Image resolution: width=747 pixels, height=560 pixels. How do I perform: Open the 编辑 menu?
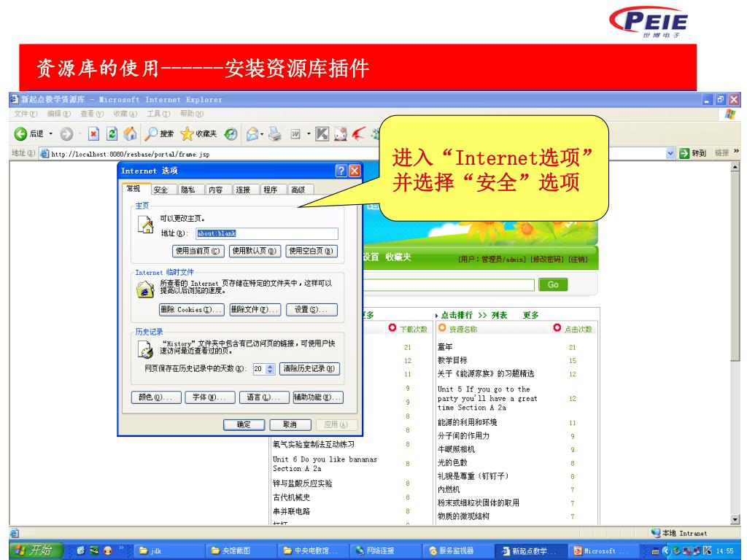[x=58, y=114]
